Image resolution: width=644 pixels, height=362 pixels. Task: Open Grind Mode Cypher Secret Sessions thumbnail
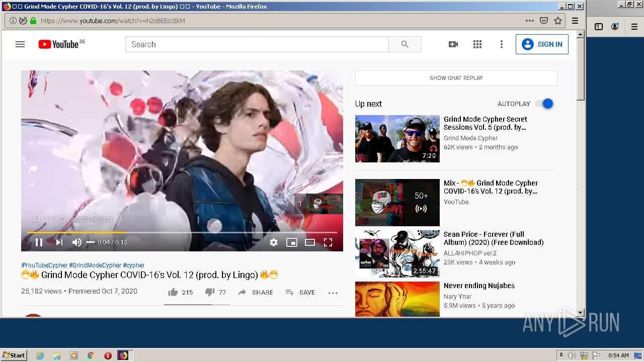coord(397,139)
